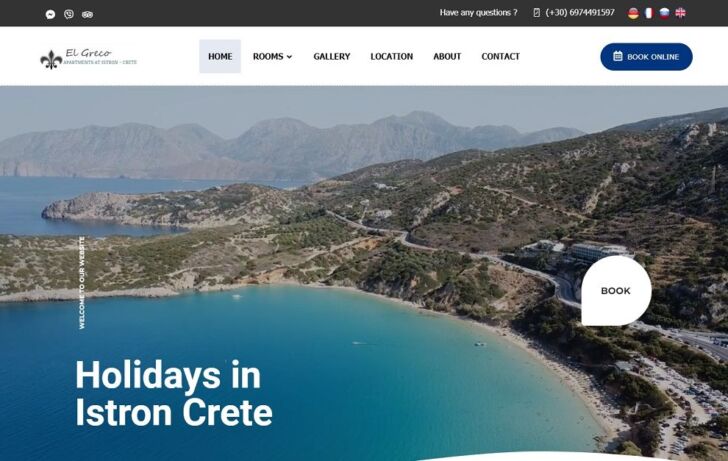Viewport: 728px width, 461px height.
Task: Click the Book Online button
Action: [646, 57]
